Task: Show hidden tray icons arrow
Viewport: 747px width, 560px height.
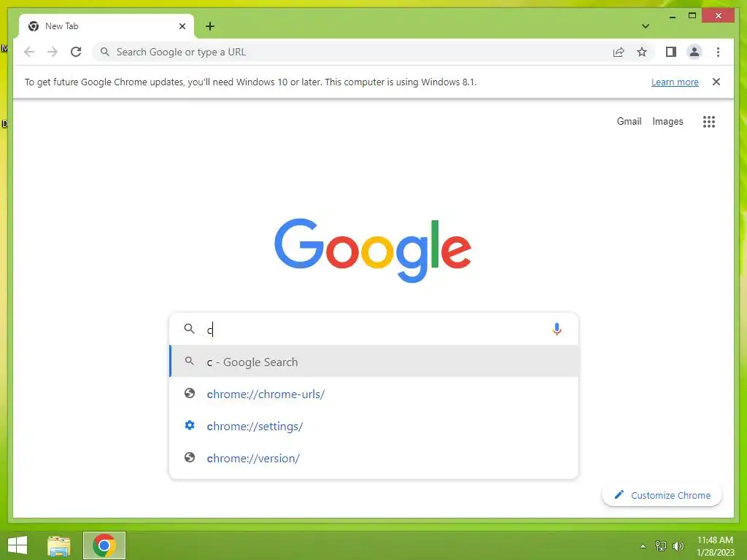Action: click(x=643, y=546)
